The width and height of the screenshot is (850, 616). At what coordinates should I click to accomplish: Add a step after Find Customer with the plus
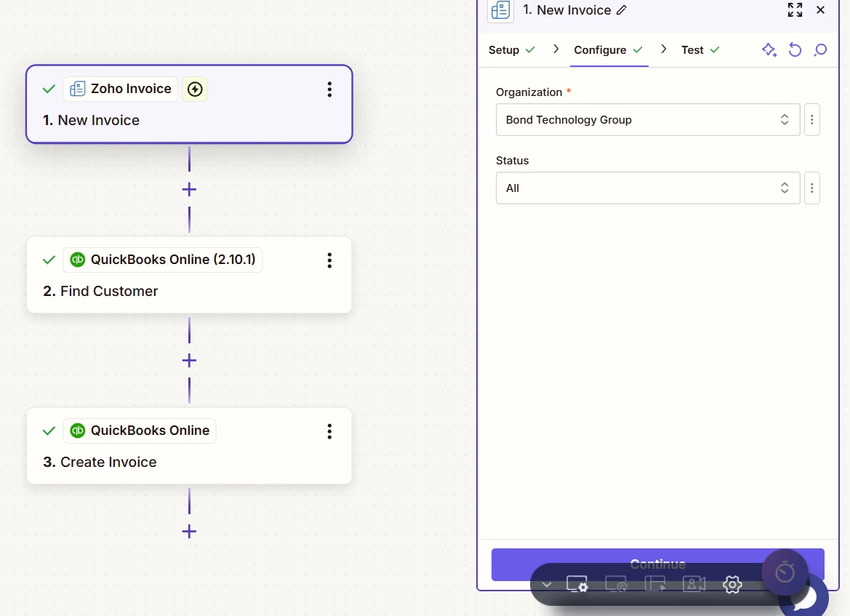189,360
